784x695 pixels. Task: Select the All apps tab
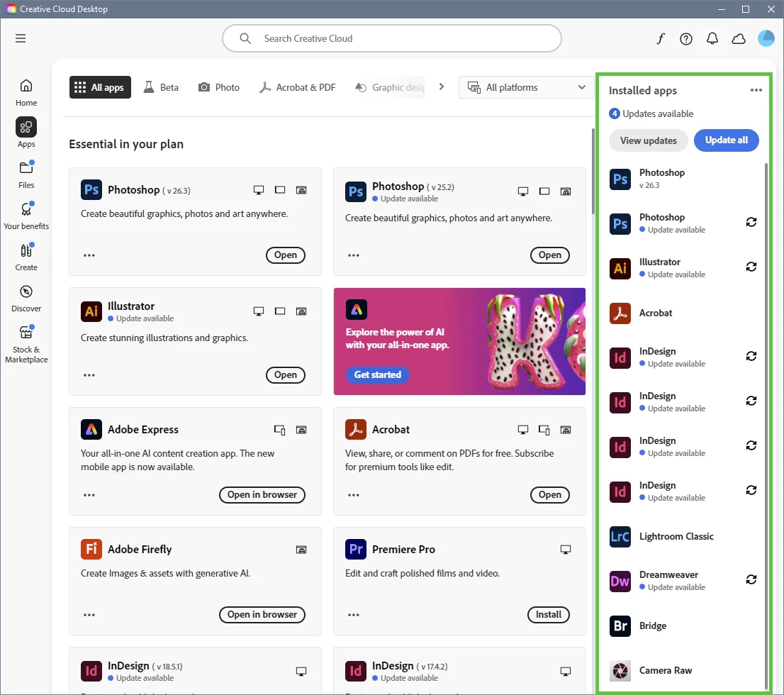[x=100, y=87]
